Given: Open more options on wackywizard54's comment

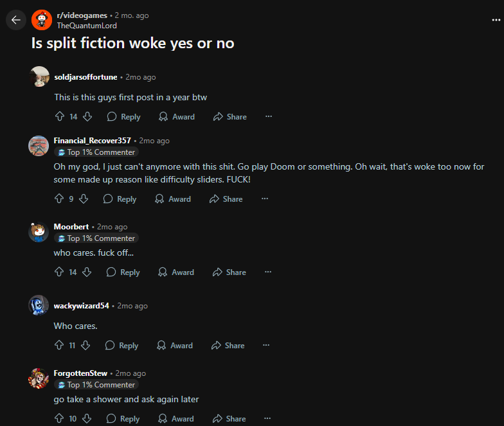Looking at the screenshot, I should point(266,345).
